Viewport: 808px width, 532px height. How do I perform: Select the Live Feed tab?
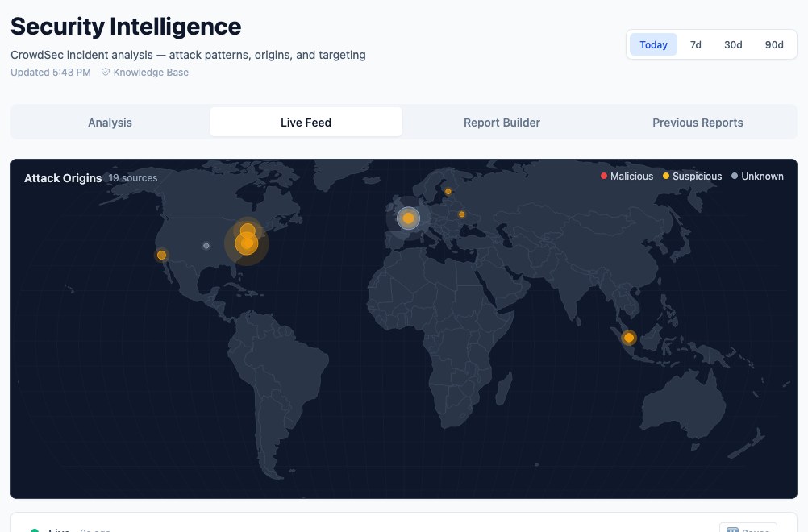click(306, 122)
